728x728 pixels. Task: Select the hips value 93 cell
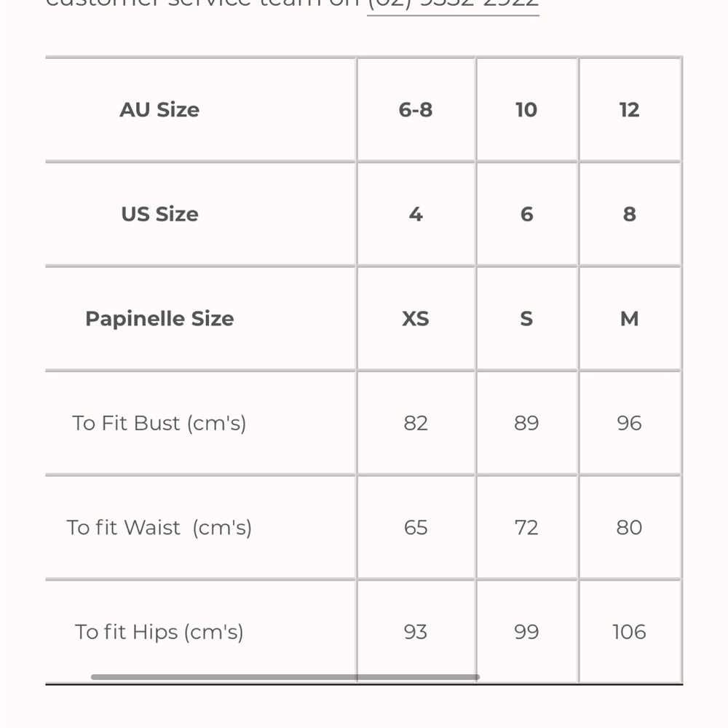pyautogui.click(x=416, y=632)
